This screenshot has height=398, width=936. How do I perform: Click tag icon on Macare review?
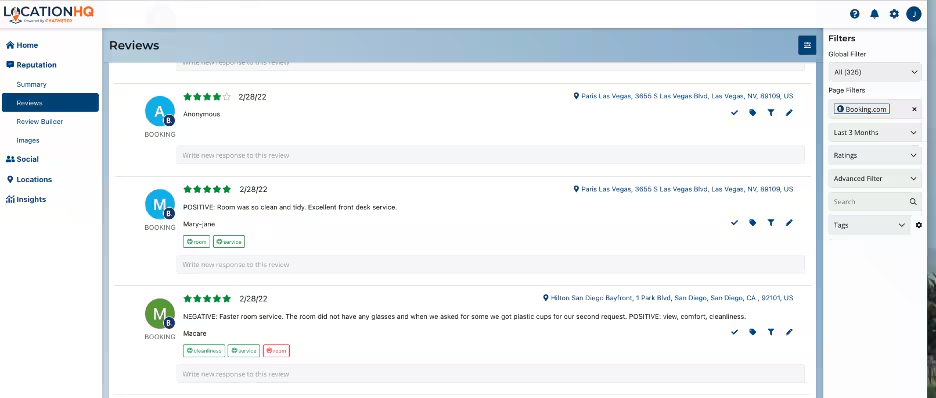(x=753, y=332)
